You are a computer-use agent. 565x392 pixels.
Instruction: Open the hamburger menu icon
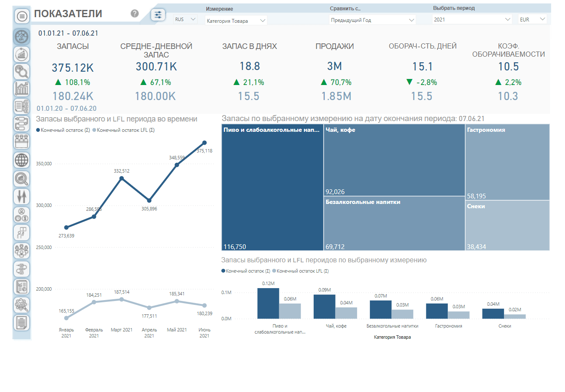click(x=21, y=16)
